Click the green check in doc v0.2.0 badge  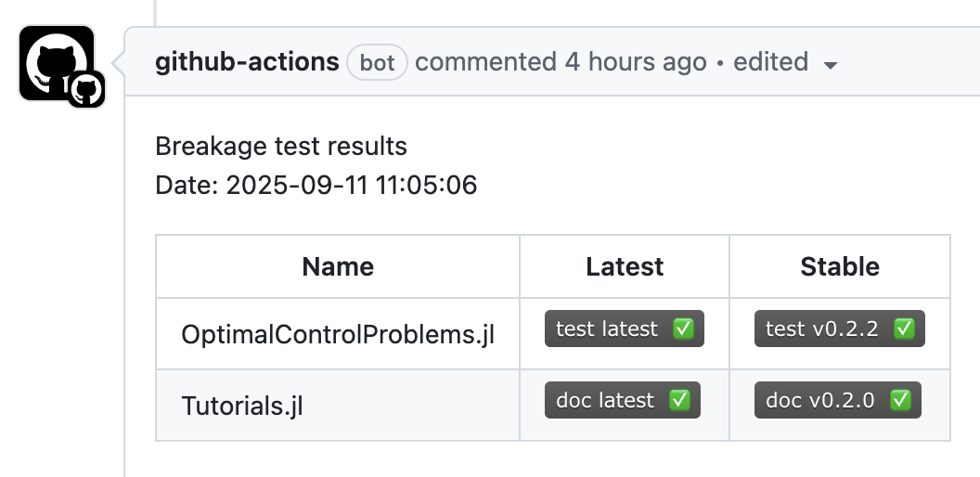pyautogui.click(x=900, y=400)
